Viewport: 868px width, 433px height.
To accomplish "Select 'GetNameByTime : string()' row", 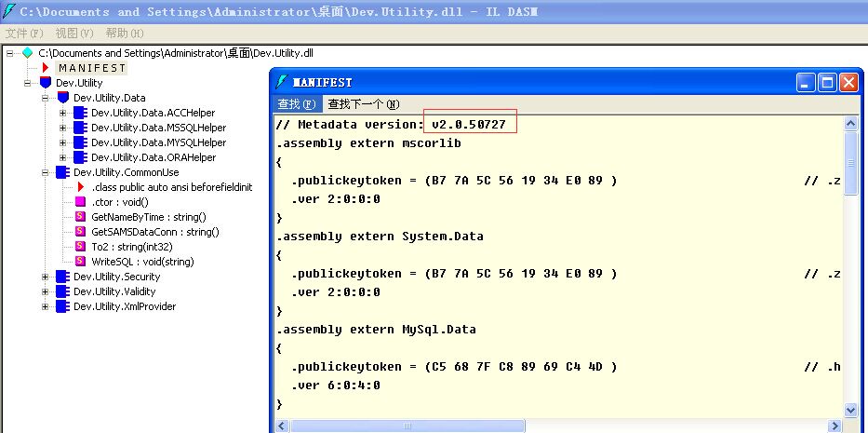I will (149, 217).
